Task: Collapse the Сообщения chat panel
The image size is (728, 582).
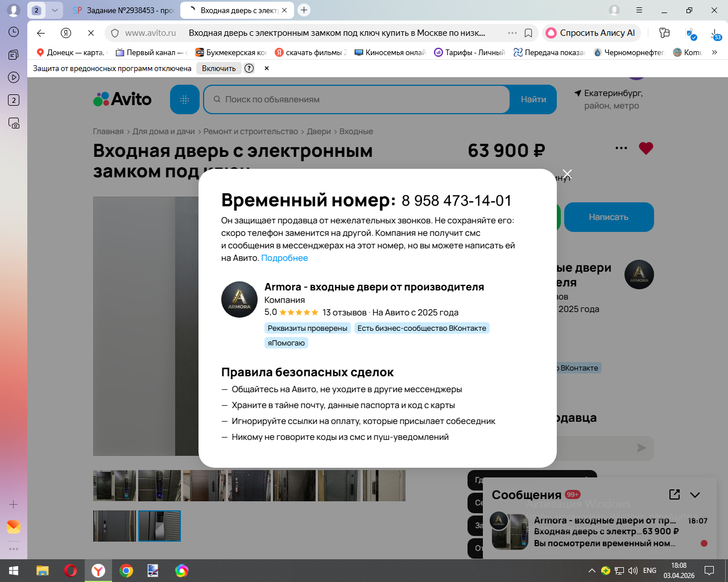Action: click(x=695, y=495)
